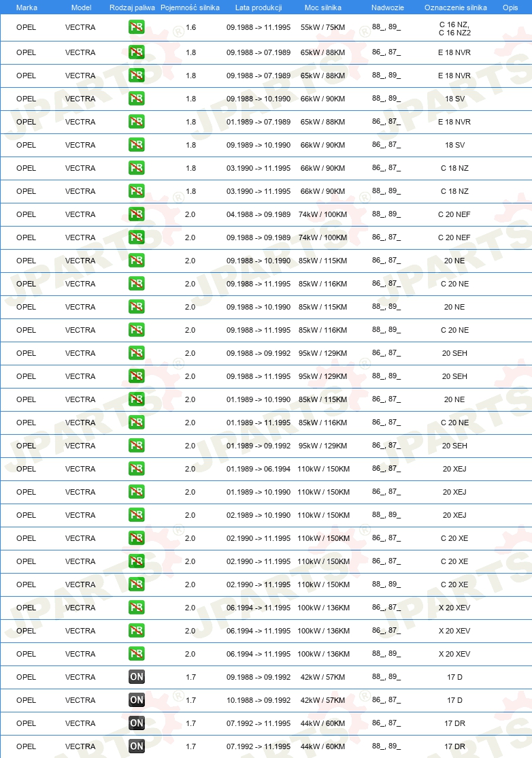Click the Model column header
The width and height of the screenshot is (532, 758).
pos(81,7)
